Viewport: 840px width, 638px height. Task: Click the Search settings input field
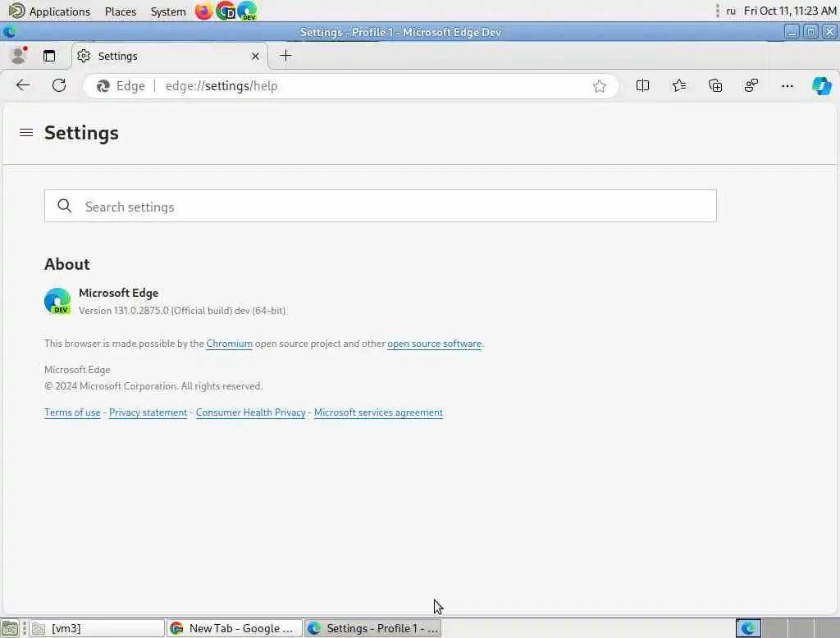pos(381,206)
